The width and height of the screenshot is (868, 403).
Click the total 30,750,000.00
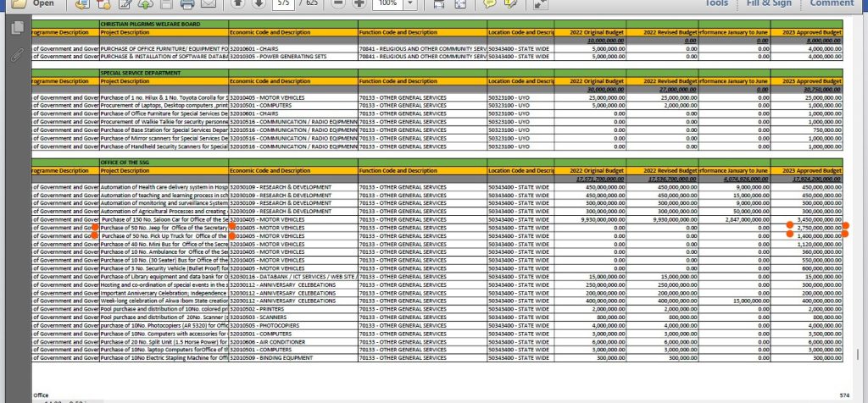tap(822, 89)
